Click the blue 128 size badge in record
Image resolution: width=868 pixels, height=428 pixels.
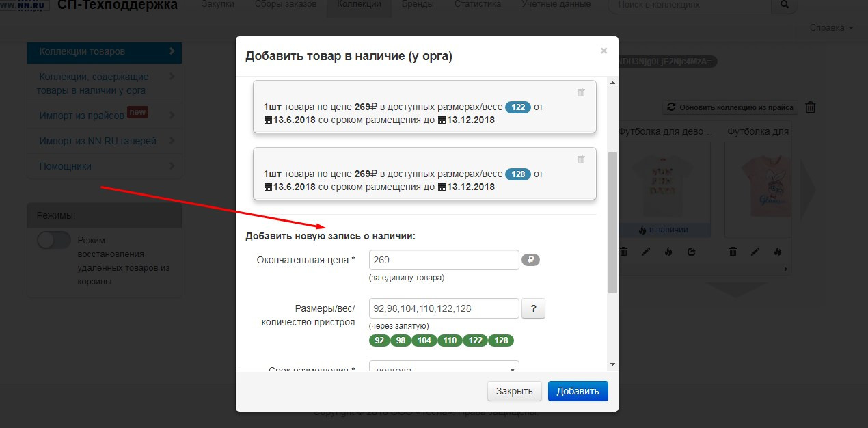[x=518, y=174]
